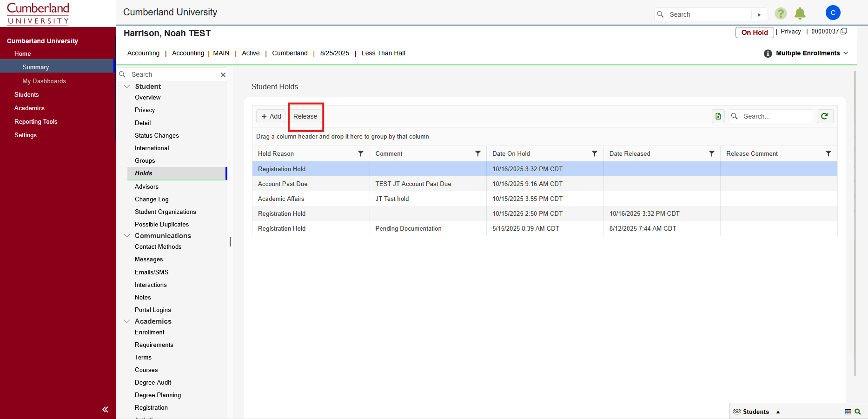Select the Account Past Due hold row
Screen dimensions: 868x419
(544, 184)
